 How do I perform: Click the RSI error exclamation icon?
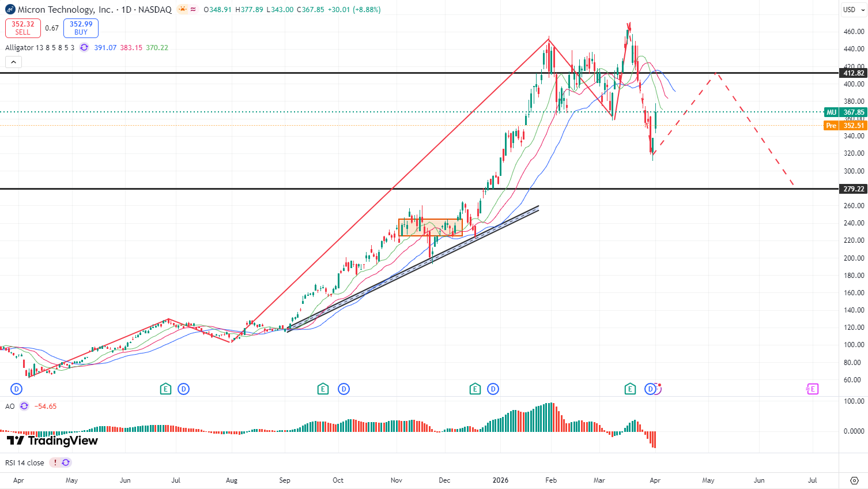click(55, 462)
